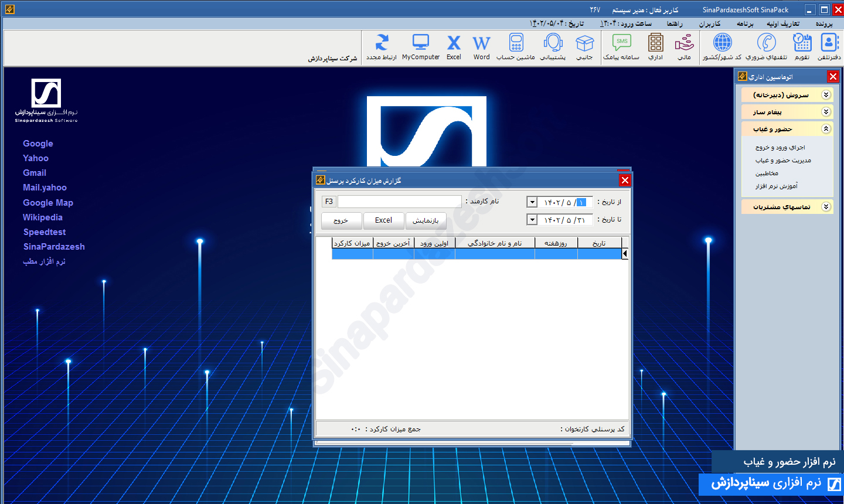This screenshot has width=844, height=504.
Task: Click the اولین ورود column header
Action: click(434, 243)
